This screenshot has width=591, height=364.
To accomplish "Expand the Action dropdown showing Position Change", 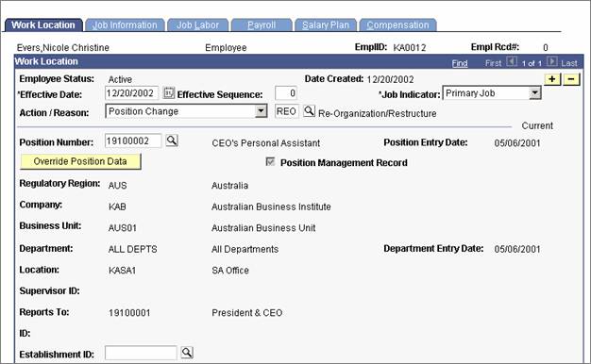I will pos(261,111).
